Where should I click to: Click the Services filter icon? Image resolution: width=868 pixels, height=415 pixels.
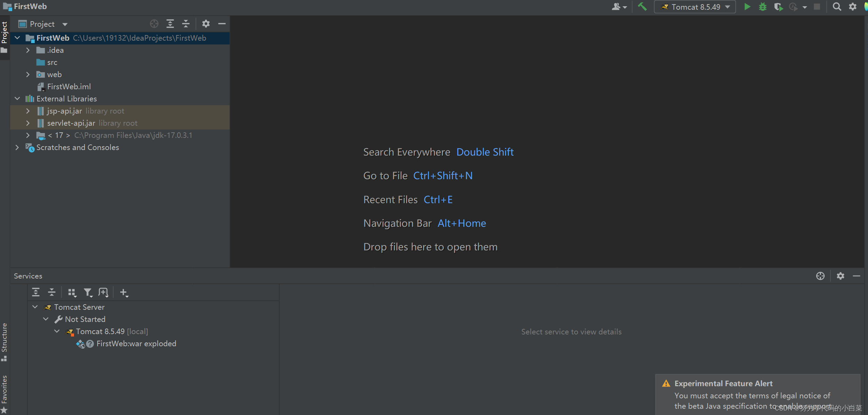88,293
